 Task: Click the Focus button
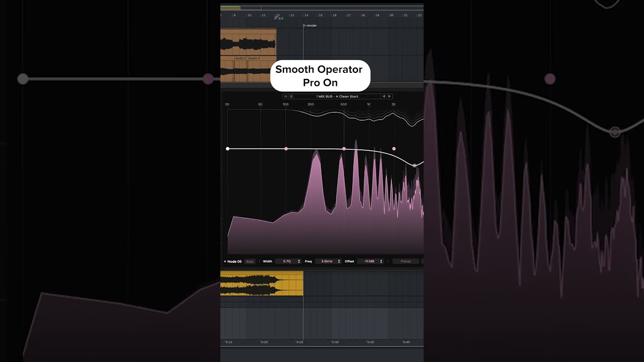coord(406,261)
